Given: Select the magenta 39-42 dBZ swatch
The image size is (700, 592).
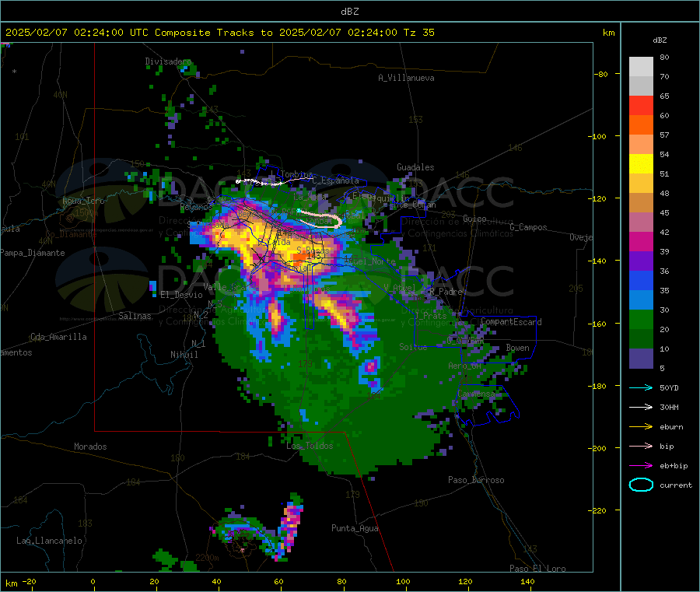Looking at the screenshot, I should pos(641,241).
